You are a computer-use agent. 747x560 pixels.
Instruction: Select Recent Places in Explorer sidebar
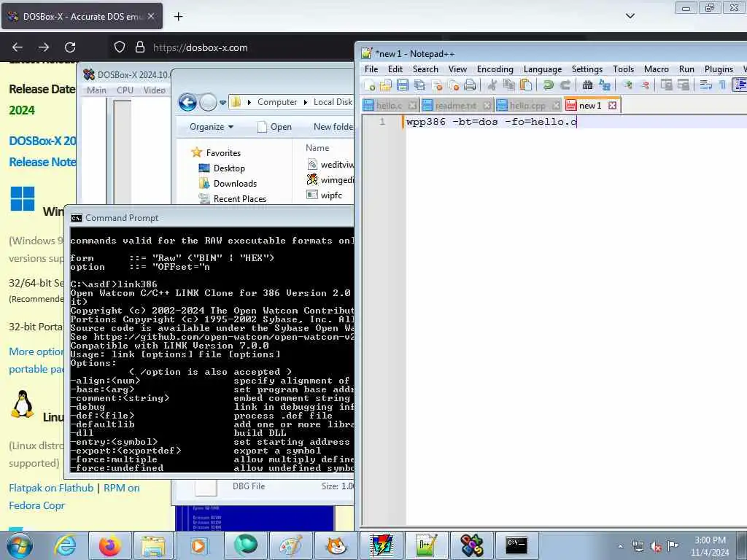coord(239,198)
